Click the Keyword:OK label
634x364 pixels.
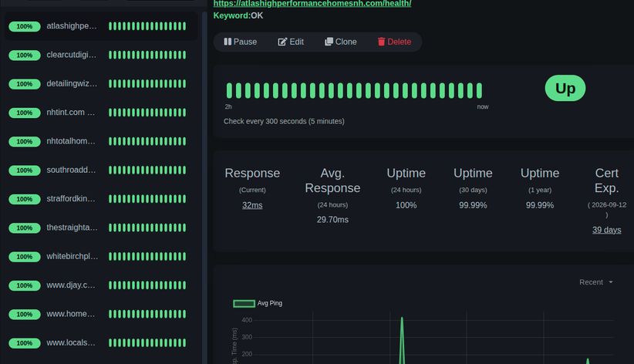click(x=238, y=15)
